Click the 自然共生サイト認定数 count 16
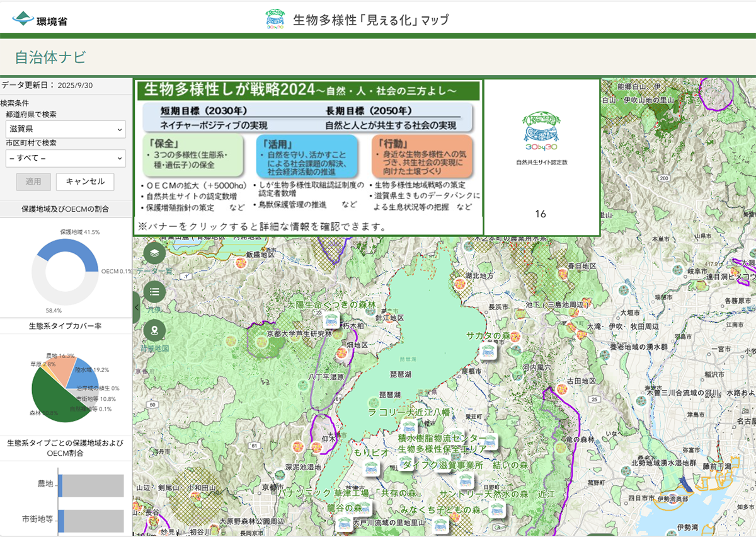756x537 pixels. [x=540, y=213]
